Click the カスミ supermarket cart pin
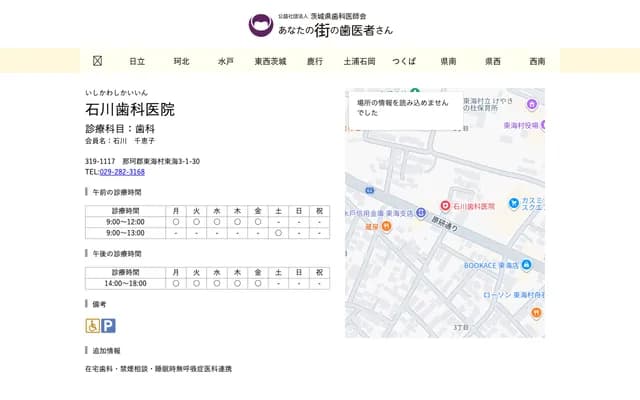The width and height of the screenshot is (640, 400). (513, 203)
